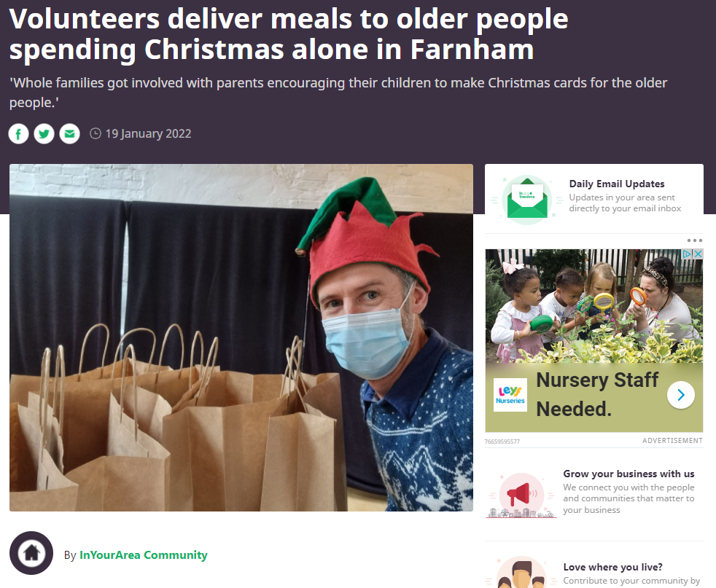Open the green envelope Daily Email icon
Screen dimensions: 716x588
click(x=527, y=200)
